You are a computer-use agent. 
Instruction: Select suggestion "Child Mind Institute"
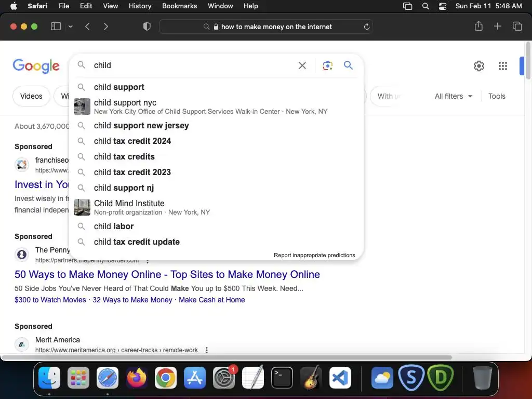pyautogui.click(x=216, y=207)
